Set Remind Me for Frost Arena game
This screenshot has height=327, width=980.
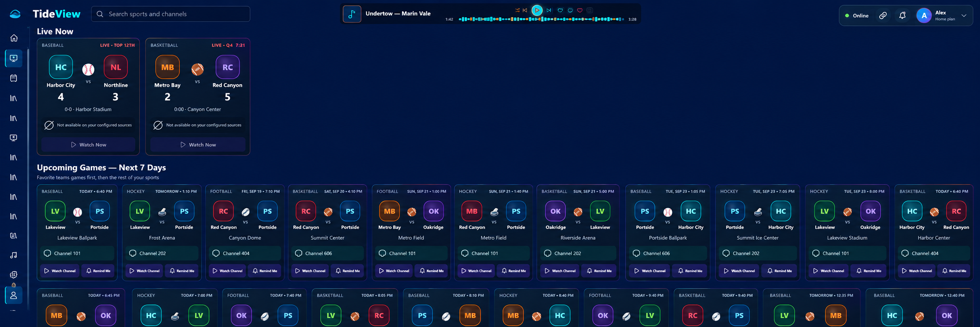pos(182,271)
